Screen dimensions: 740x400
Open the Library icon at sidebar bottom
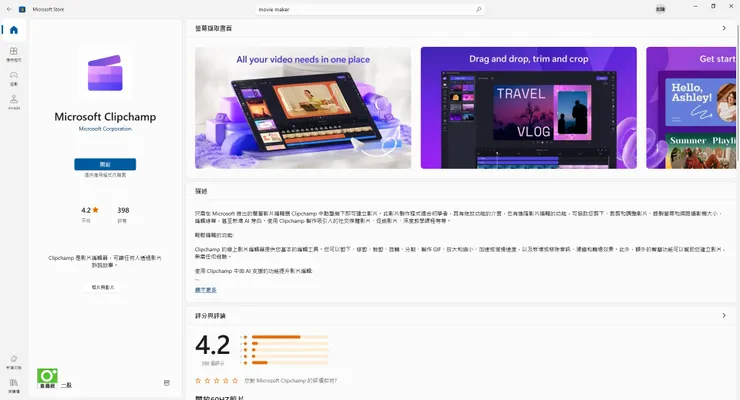pyautogui.click(x=14, y=385)
